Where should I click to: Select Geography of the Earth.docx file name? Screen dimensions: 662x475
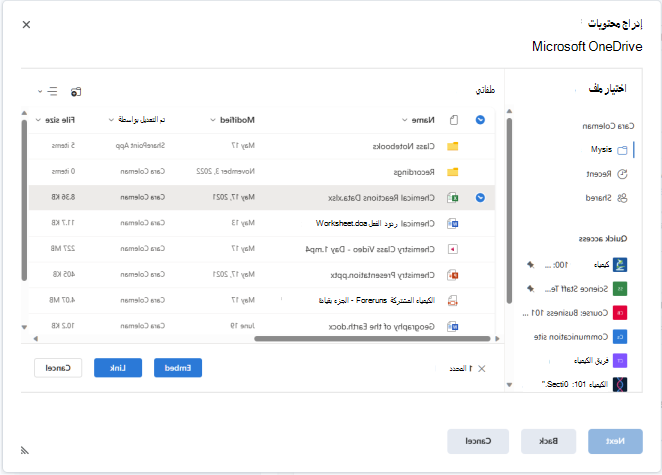[x=382, y=327]
